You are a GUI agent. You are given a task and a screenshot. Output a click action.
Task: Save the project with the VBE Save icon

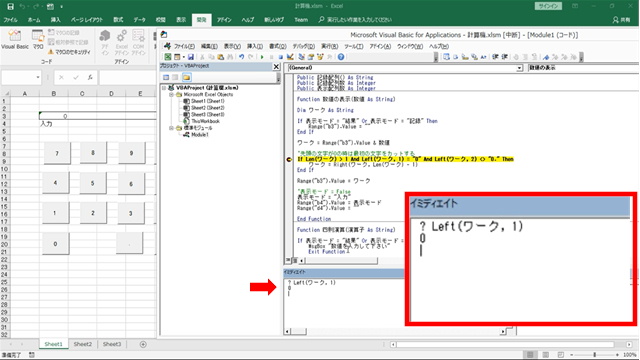coord(191,57)
